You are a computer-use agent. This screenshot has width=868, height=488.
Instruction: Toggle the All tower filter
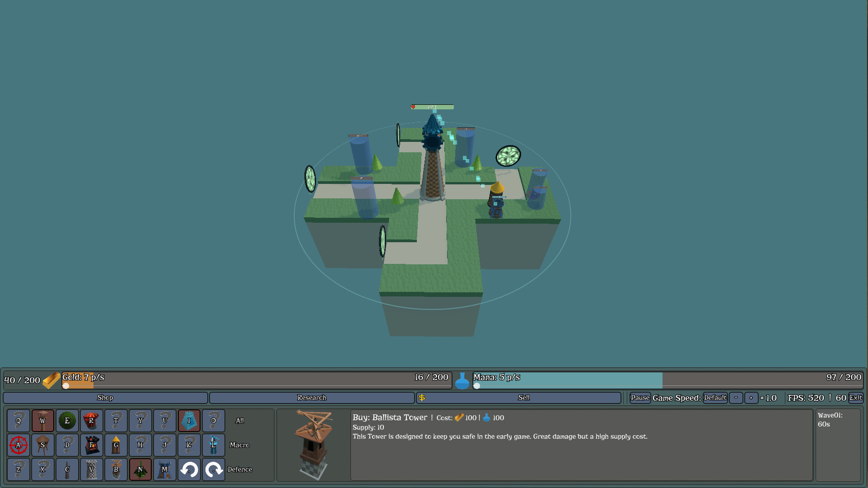point(239,421)
